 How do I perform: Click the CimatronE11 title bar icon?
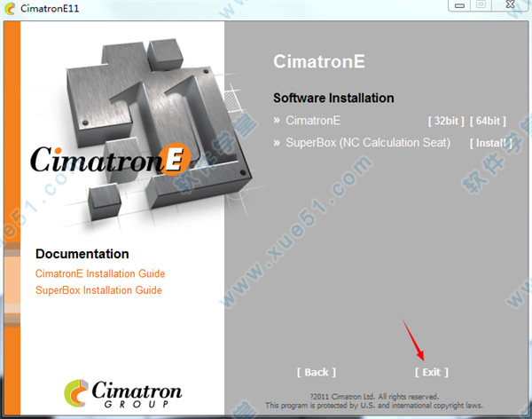click(x=10, y=8)
